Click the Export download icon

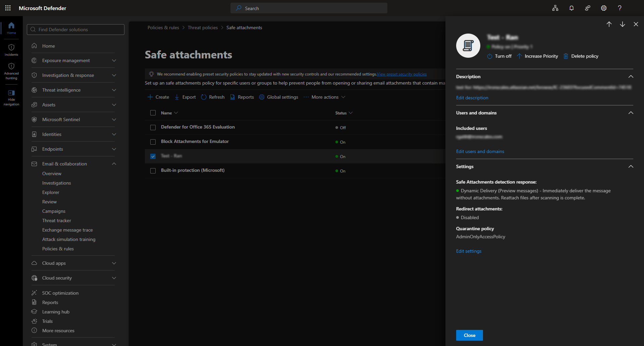tap(177, 97)
